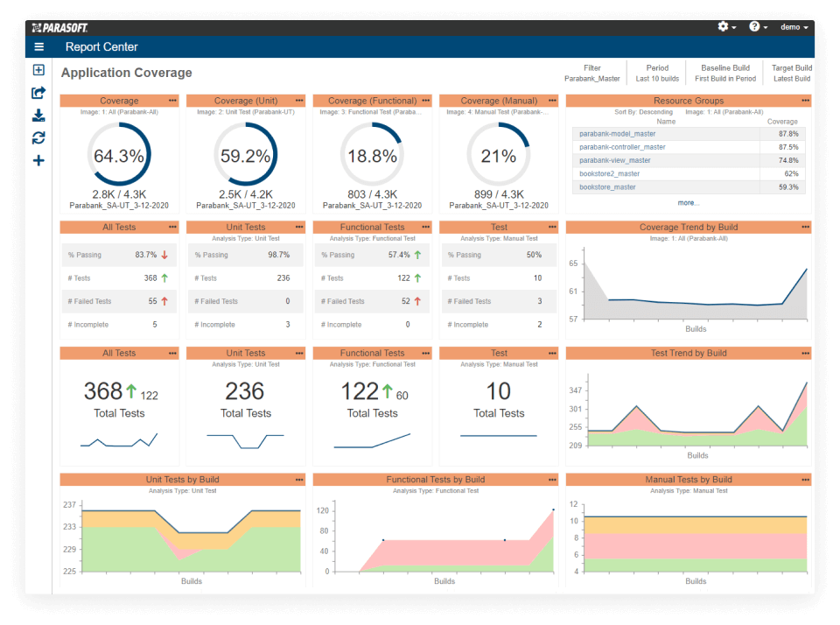Image resolution: width=840 pixels, height=625 pixels.
Task: Click 55 failed tests value in All Tests
Action: [152, 301]
